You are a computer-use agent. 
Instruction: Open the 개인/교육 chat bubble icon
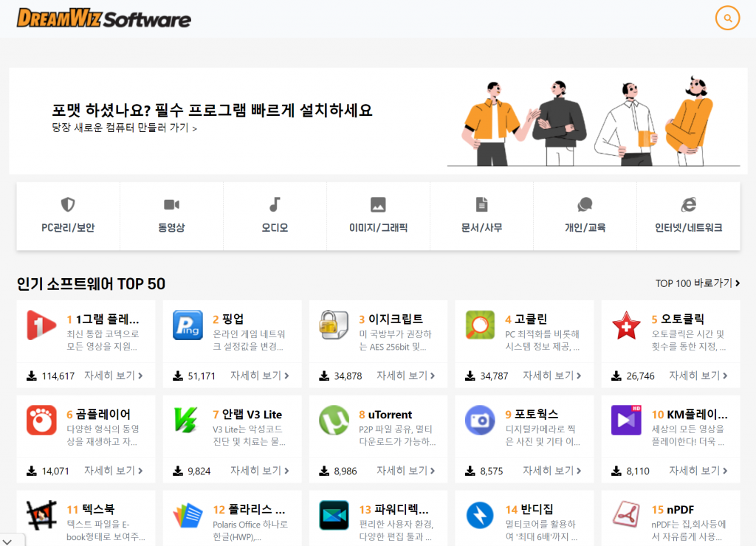[x=585, y=205]
